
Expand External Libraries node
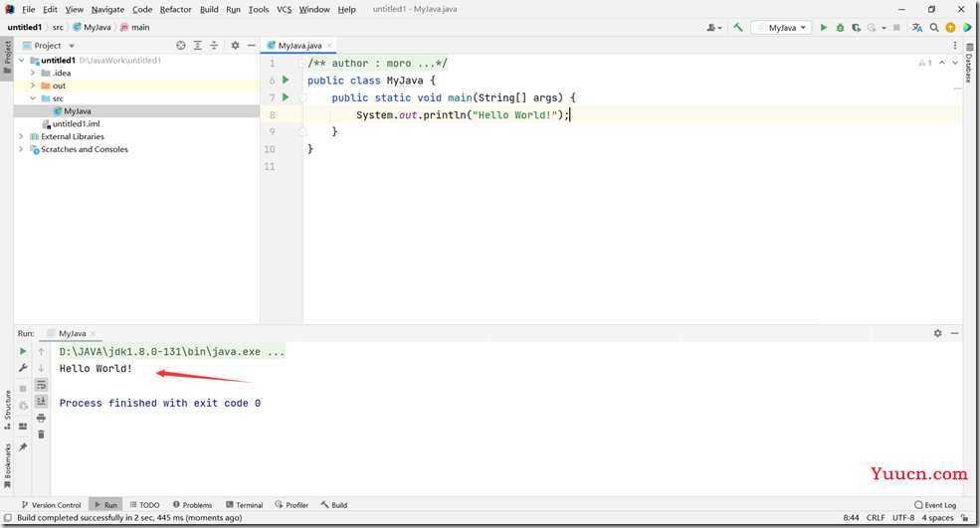point(22,137)
